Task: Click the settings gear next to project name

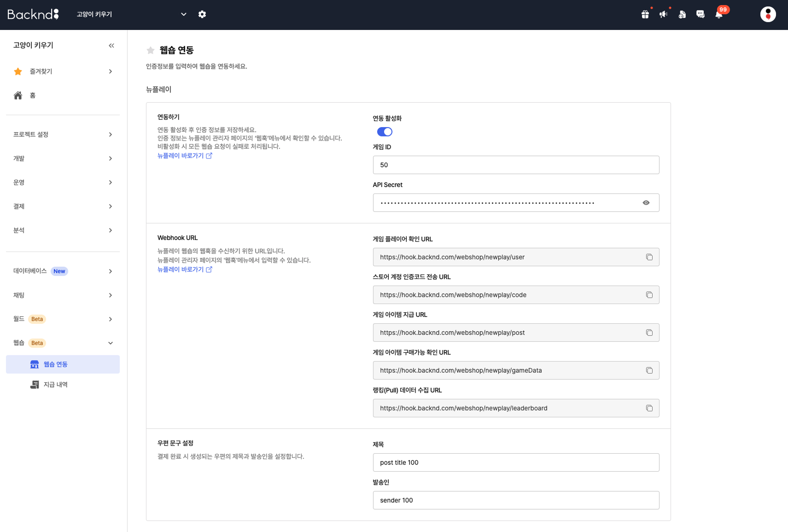Action: point(202,14)
